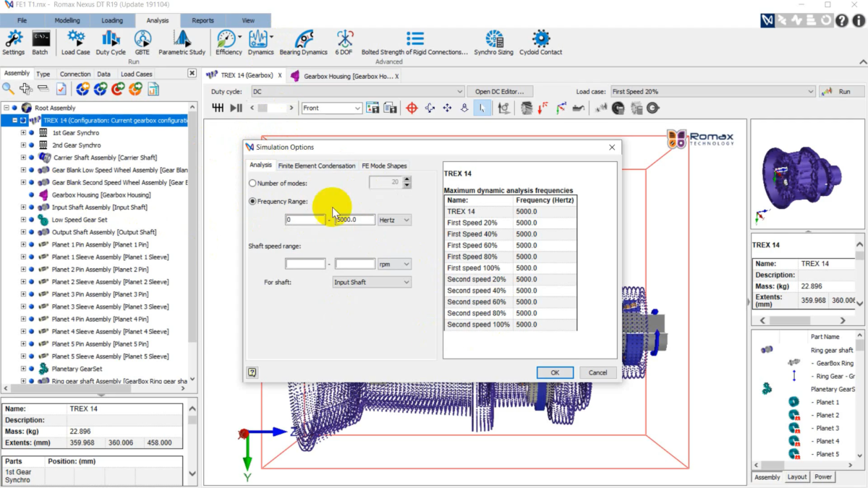
Task: Click the magnifier search icon in the Assembly panel
Action: click(8, 89)
